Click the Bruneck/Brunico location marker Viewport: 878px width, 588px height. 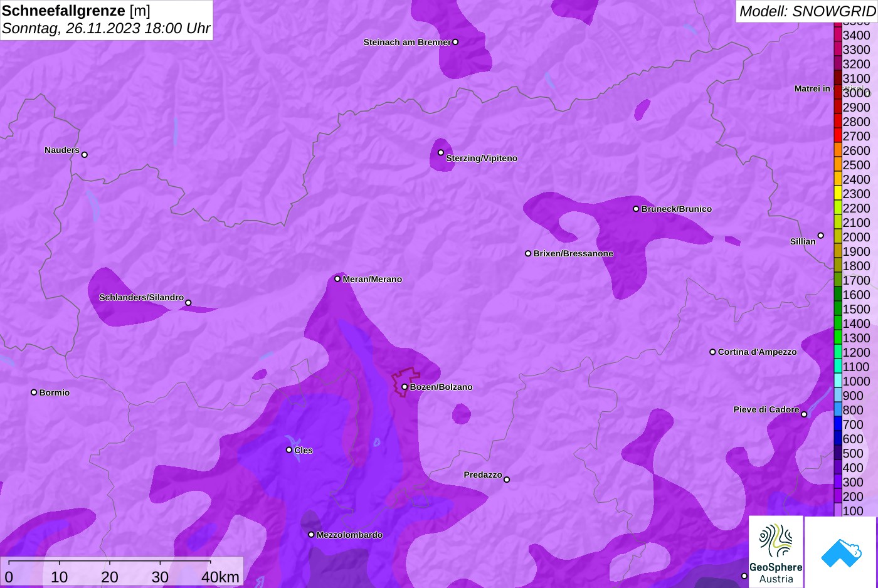[636, 209]
